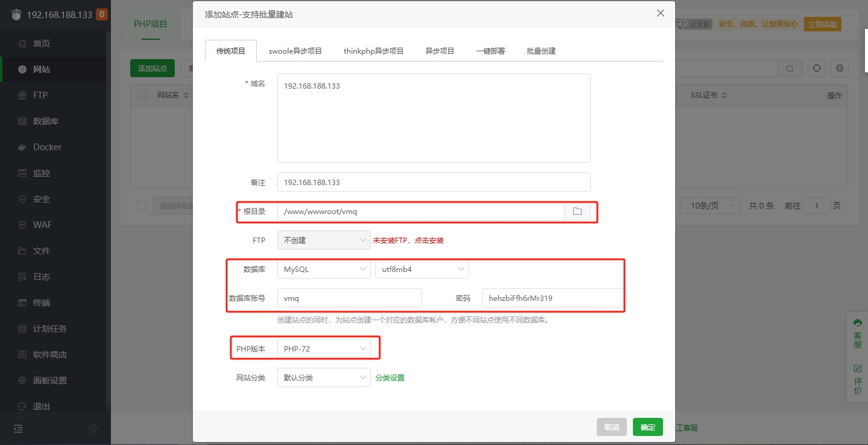Open the utf8mb4 charset dropdown
This screenshot has height=445, width=868.
(x=422, y=269)
